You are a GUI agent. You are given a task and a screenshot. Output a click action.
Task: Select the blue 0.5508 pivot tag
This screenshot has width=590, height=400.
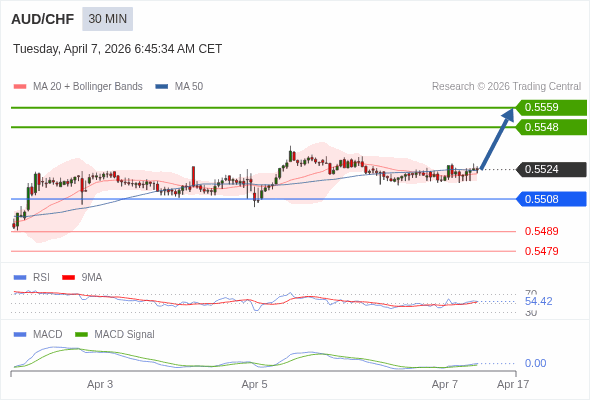(551, 199)
